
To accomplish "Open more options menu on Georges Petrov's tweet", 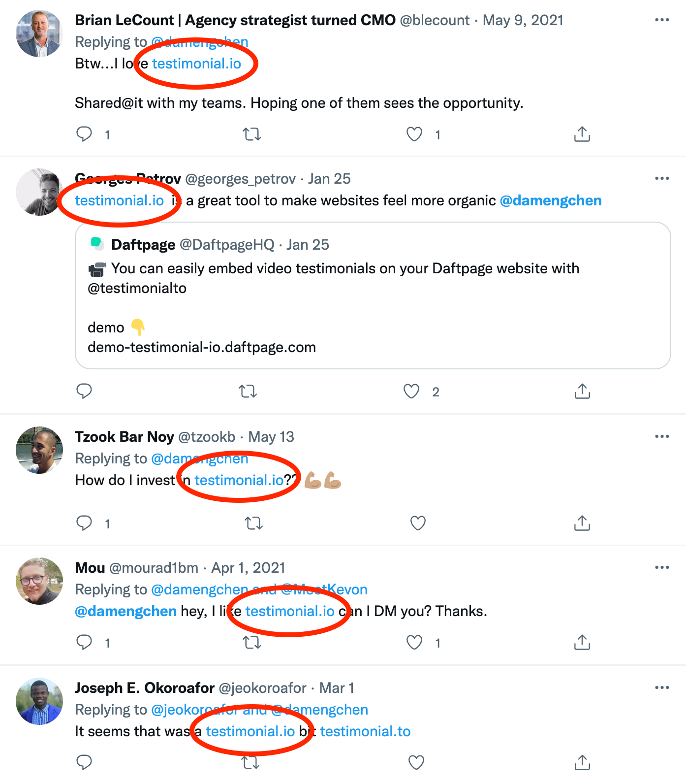I will [662, 179].
